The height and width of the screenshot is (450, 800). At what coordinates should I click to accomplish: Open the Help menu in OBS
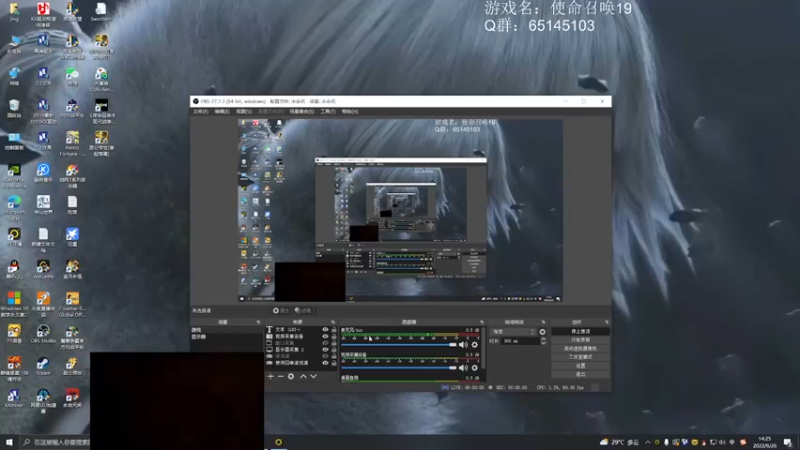pos(350,112)
